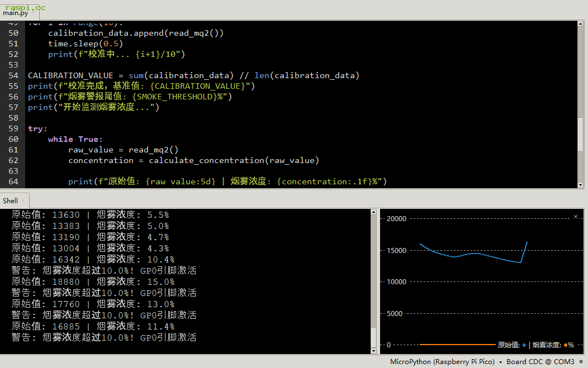Click the blue 原始值 legend dot
This screenshot has width=588, height=368.
coord(524,345)
